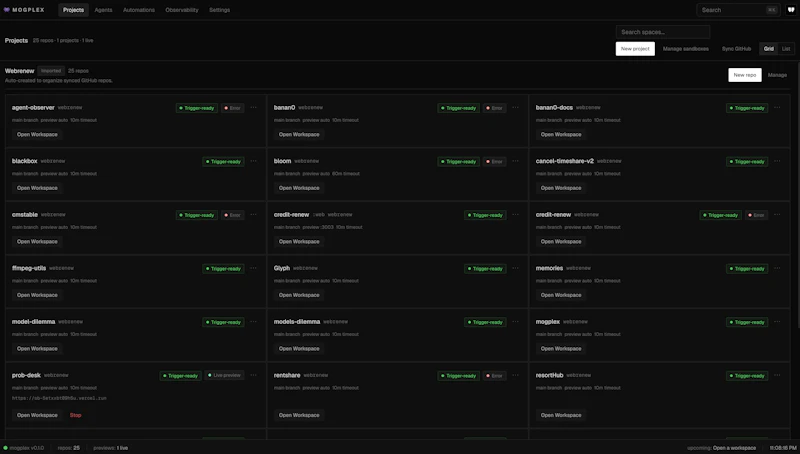Open the more options menu for cancel-timeshare-v2
The width and height of the screenshot is (800, 454).
pyautogui.click(x=777, y=161)
